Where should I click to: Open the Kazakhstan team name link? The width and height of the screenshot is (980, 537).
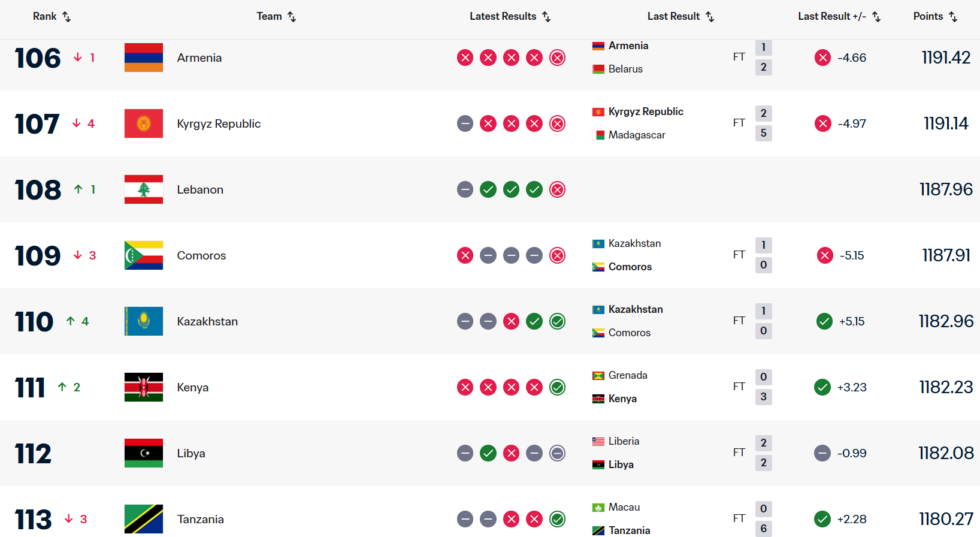[x=207, y=321]
